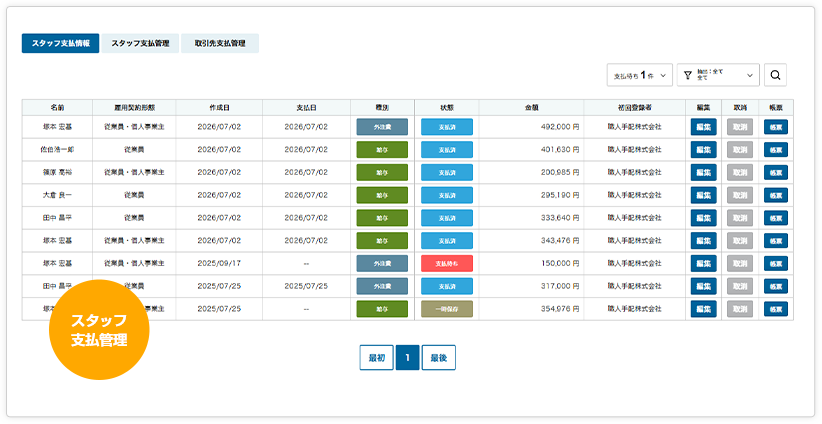Click the 名前 column header

pos(57,108)
